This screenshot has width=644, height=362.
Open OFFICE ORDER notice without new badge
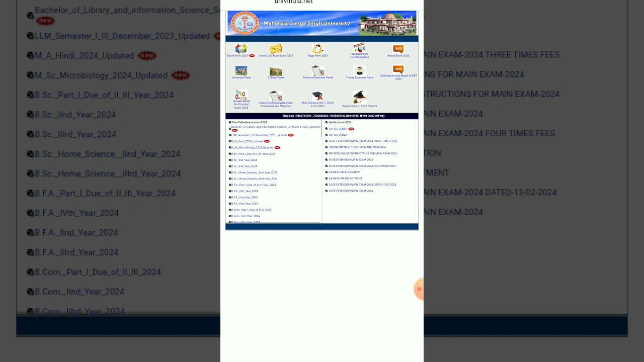338,135
